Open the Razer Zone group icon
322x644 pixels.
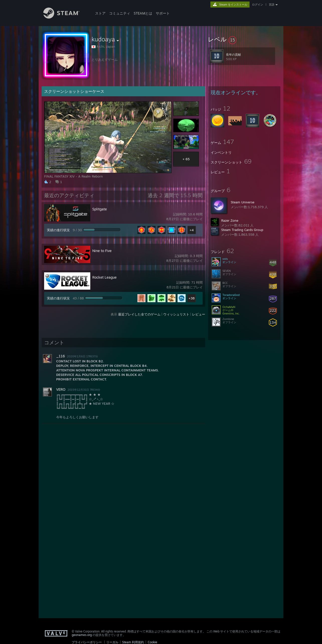(215, 222)
